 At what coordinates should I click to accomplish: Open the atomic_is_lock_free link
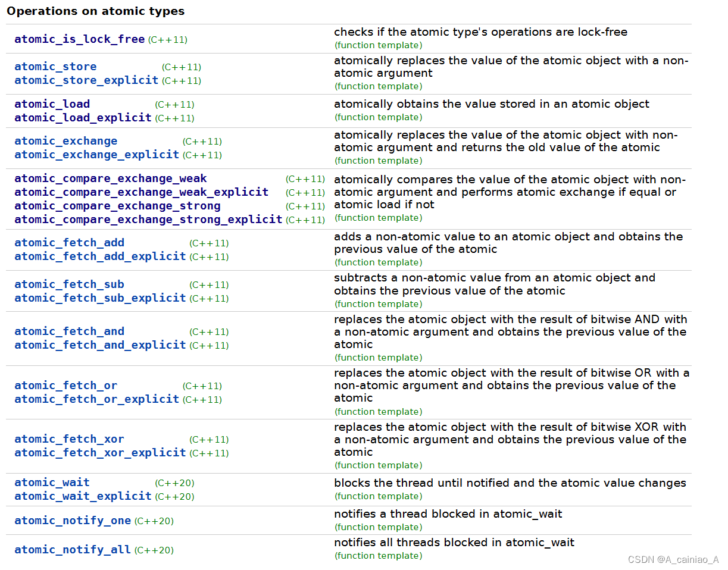tap(80, 39)
